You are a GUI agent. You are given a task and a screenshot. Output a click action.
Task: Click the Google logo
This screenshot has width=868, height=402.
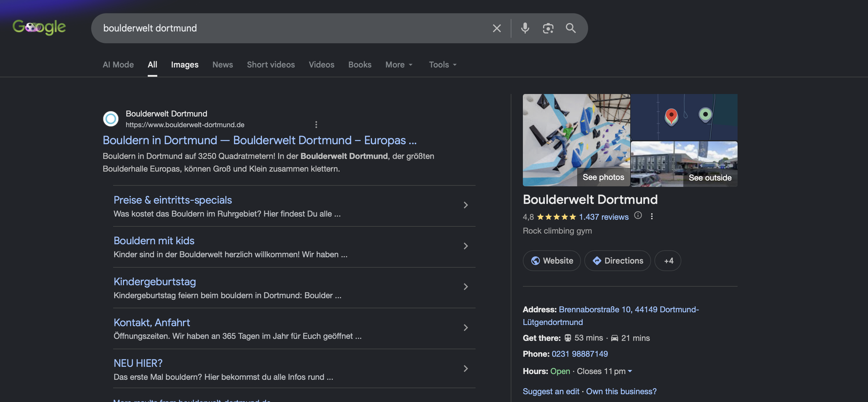pos(39,27)
